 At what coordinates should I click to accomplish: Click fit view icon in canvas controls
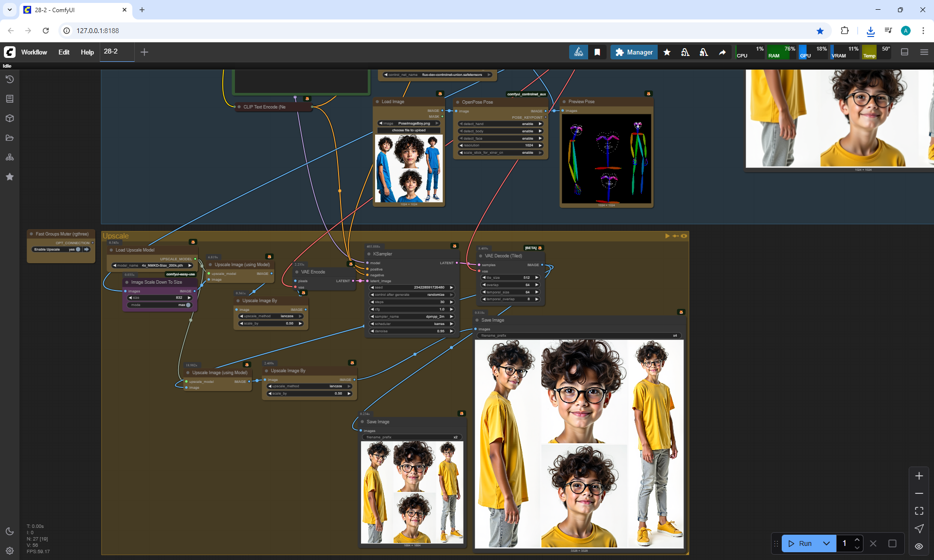[919, 511]
